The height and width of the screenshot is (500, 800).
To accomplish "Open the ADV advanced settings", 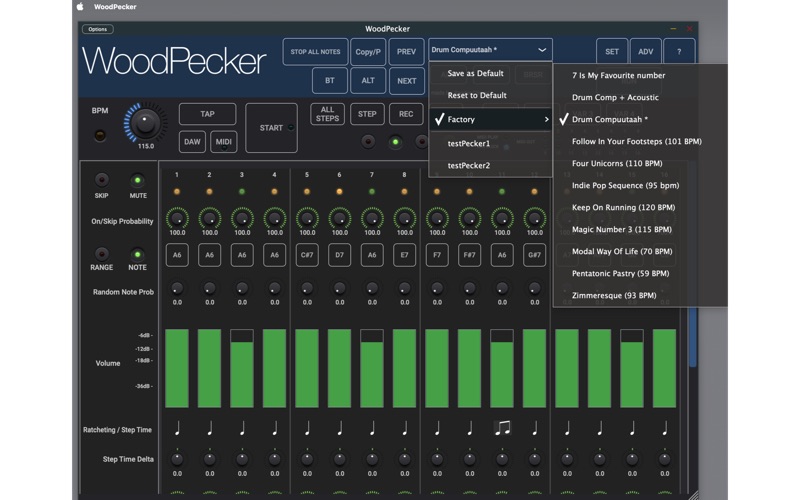I will [x=645, y=52].
